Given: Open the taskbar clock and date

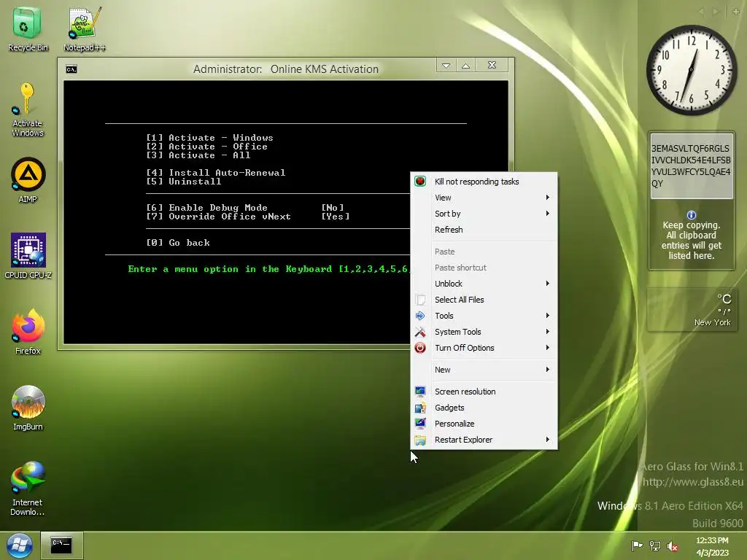Looking at the screenshot, I should pyautogui.click(x=712, y=546).
